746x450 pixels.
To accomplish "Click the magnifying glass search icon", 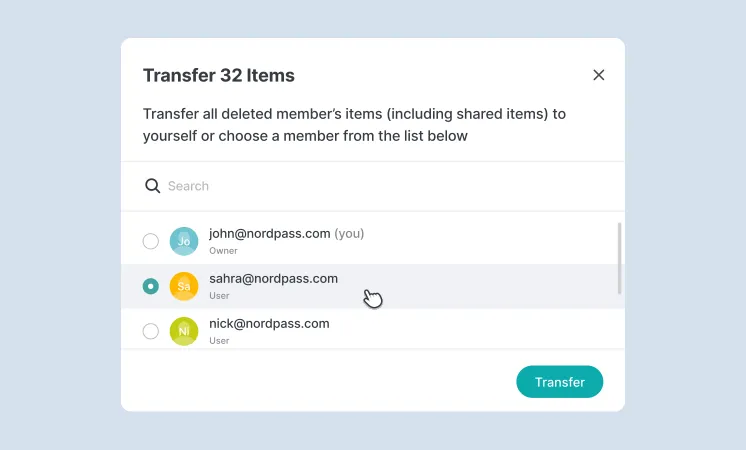I will [x=153, y=186].
